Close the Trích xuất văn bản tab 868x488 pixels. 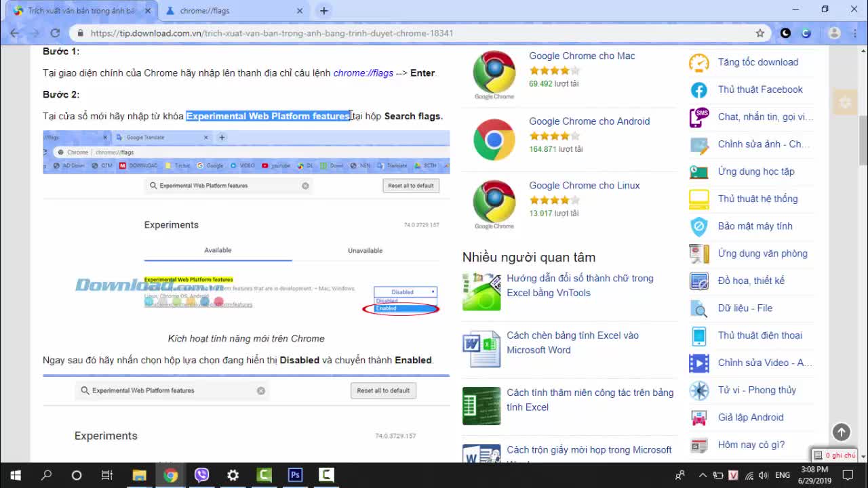click(x=148, y=11)
